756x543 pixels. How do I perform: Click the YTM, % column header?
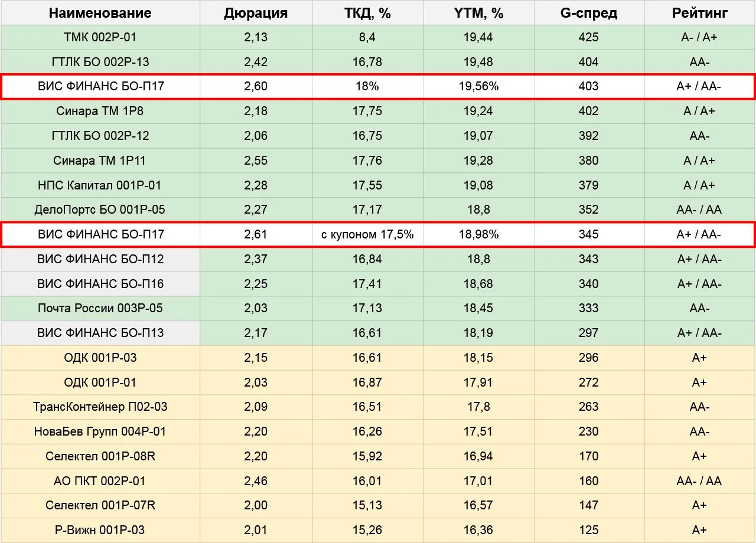tap(478, 13)
